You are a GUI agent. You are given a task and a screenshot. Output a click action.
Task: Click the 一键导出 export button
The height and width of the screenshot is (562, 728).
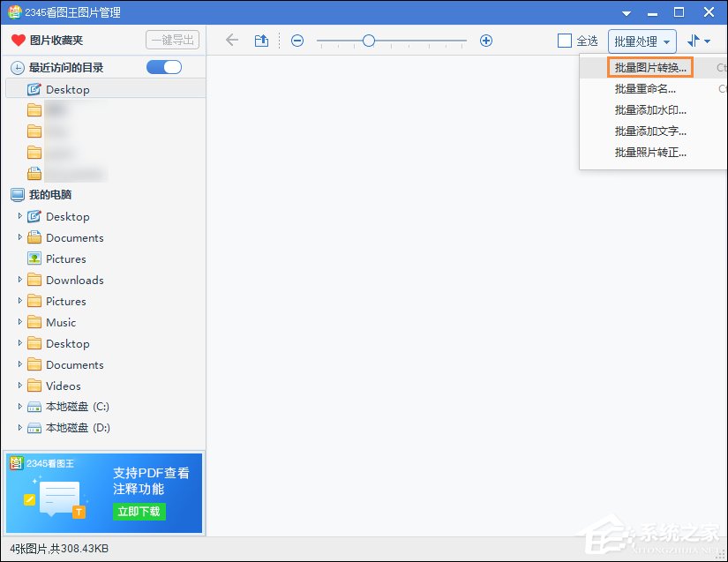tap(173, 40)
